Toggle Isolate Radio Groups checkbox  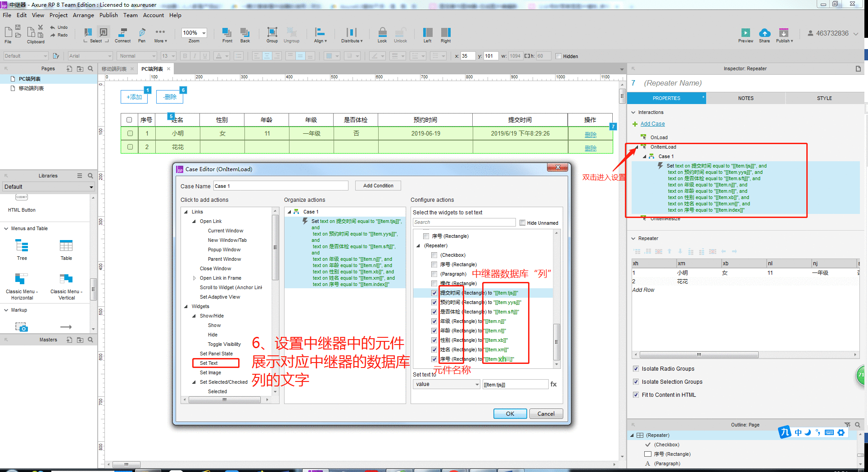(x=636, y=368)
